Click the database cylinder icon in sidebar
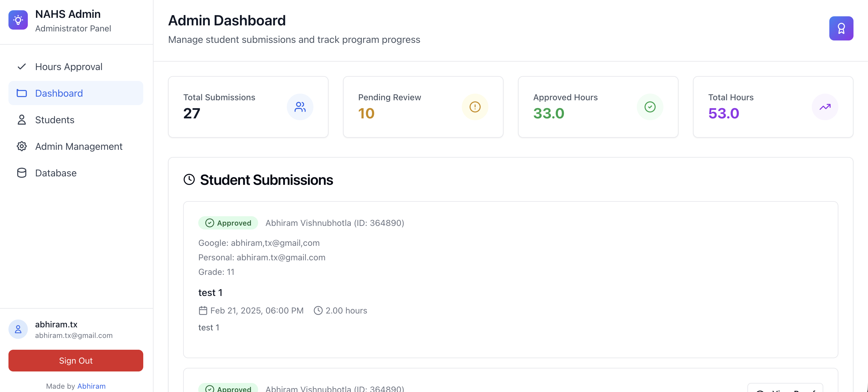This screenshot has width=868, height=392. pos(21,173)
